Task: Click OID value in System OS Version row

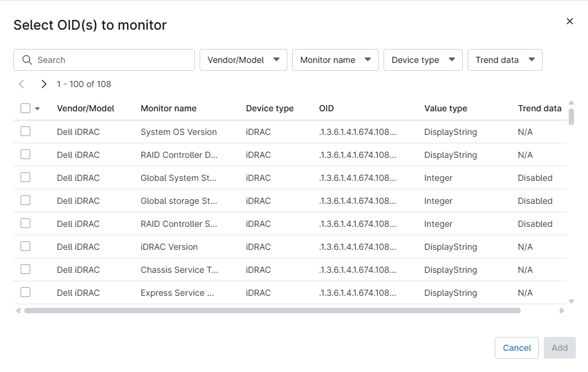Action: click(358, 132)
